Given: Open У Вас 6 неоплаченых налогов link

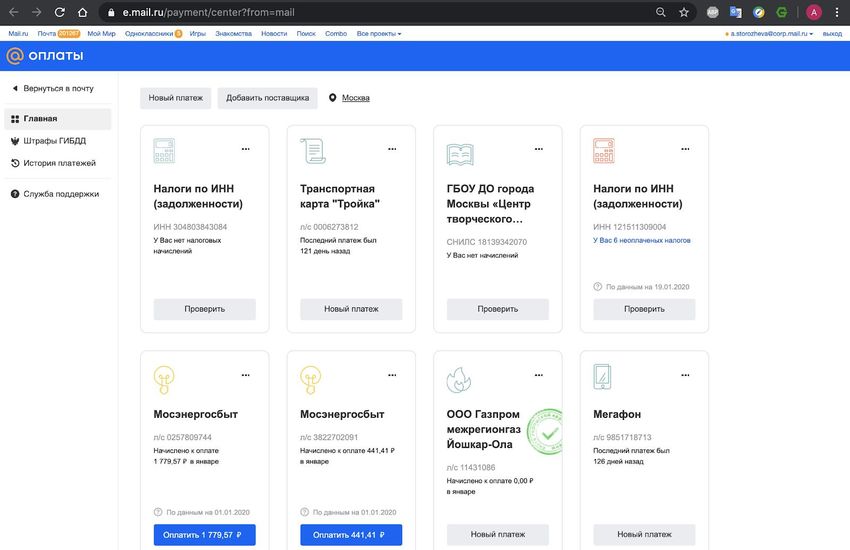Looking at the screenshot, I should [642, 241].
